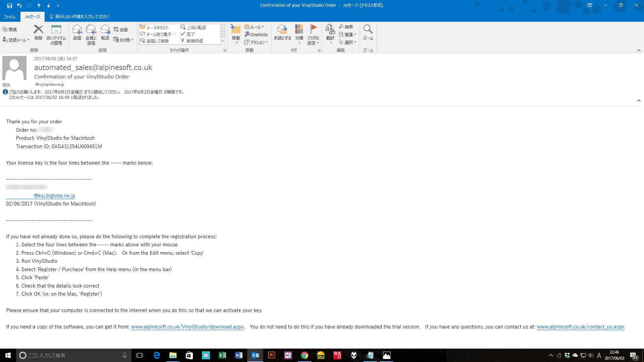Viewport: 644px width, 362px height.
Task: Click 古いアイテムの整理 archive icon
Action: [56, 29]
